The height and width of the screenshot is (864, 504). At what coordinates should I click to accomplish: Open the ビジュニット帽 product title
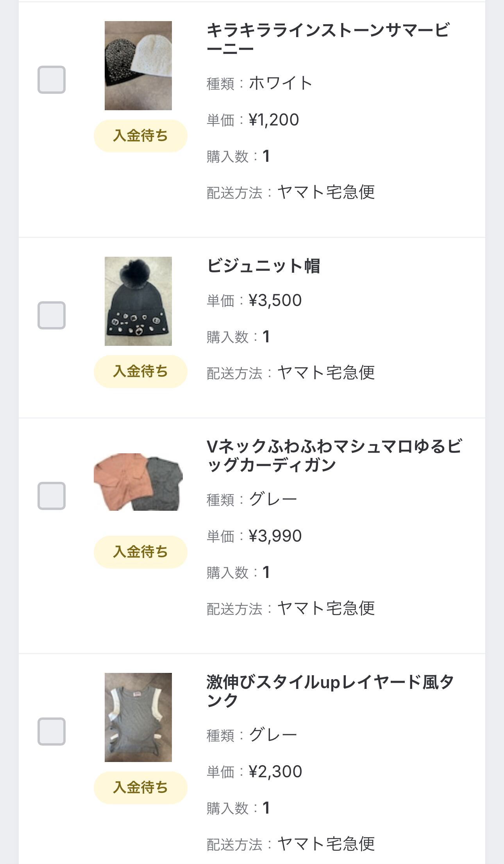(263, 266)
